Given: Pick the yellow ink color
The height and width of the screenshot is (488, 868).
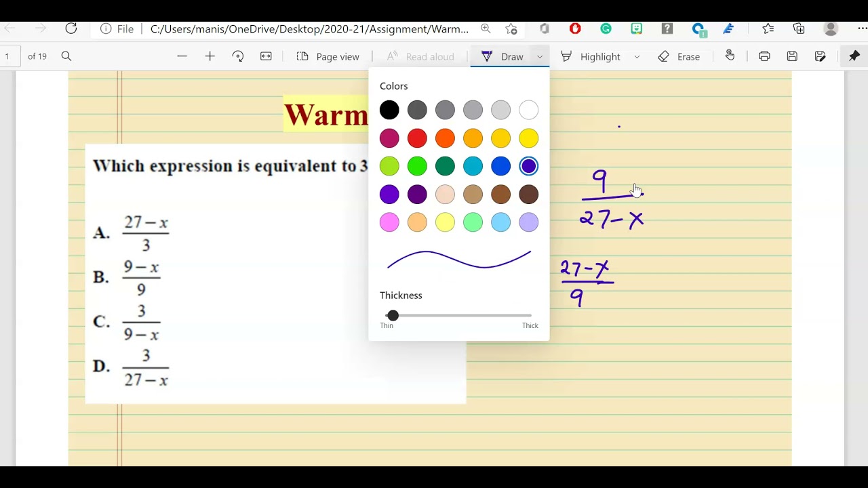Looking at the screenshot, I should pyautogui.click(x=528, y=138).
